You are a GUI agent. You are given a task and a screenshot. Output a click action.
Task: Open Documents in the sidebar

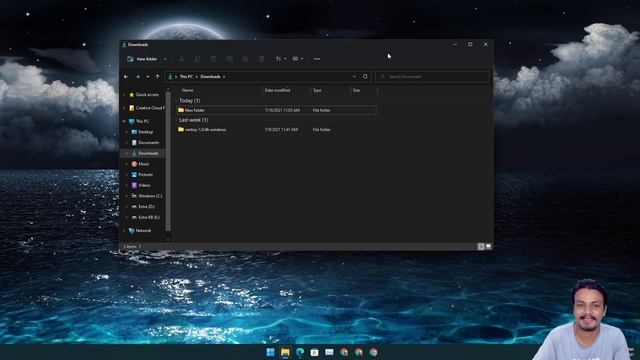tap(145, 142)
